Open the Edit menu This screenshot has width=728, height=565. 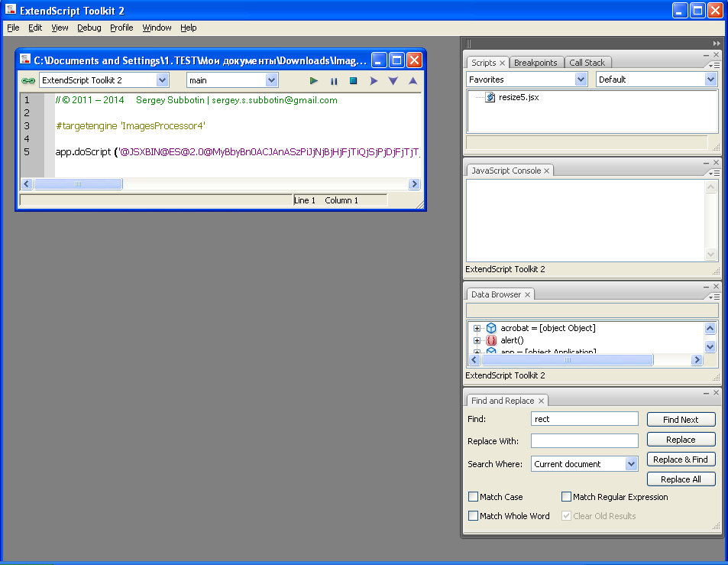coord(35,28)
